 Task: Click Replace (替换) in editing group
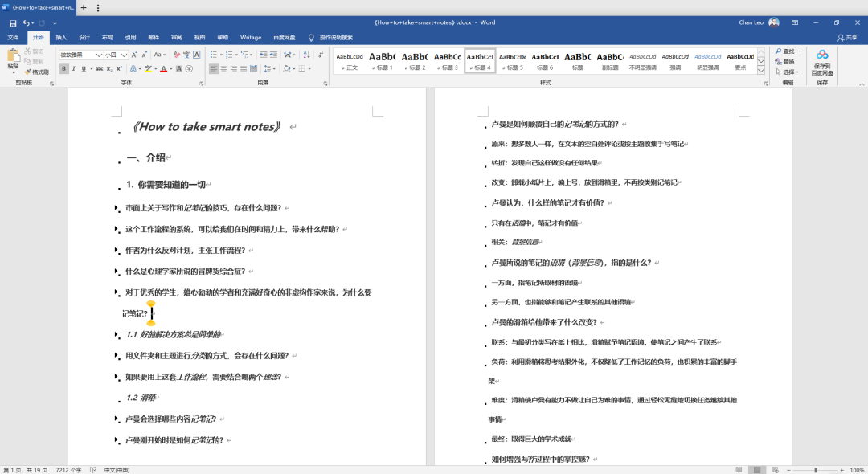pos(785,62)
